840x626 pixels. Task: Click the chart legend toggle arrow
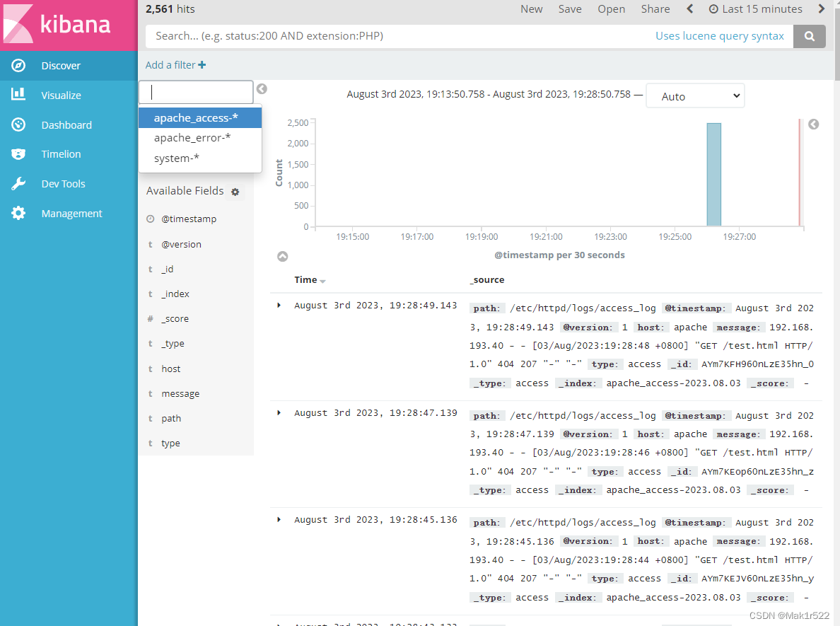[813, 124]
